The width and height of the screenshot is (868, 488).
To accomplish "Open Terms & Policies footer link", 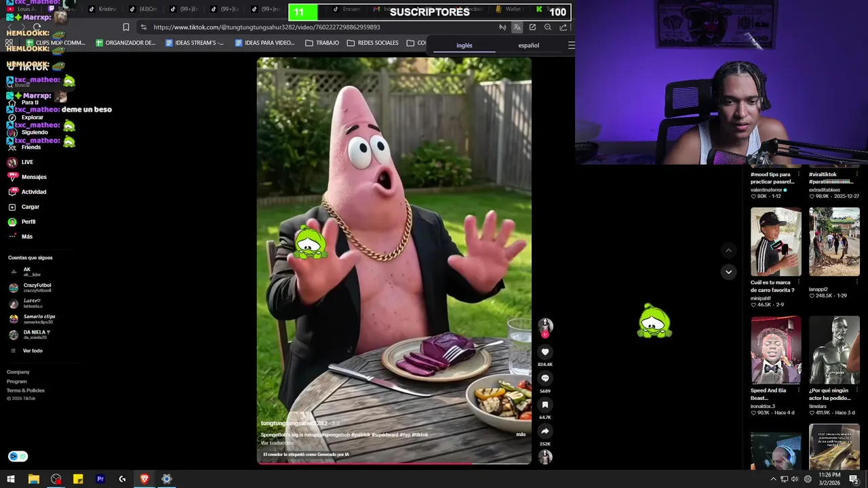I will pos(26,390).
